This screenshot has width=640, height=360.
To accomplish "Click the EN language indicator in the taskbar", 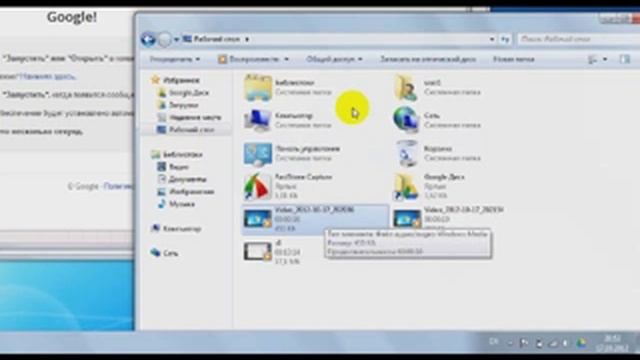I will pyautogui.click(x=493, y=342).
